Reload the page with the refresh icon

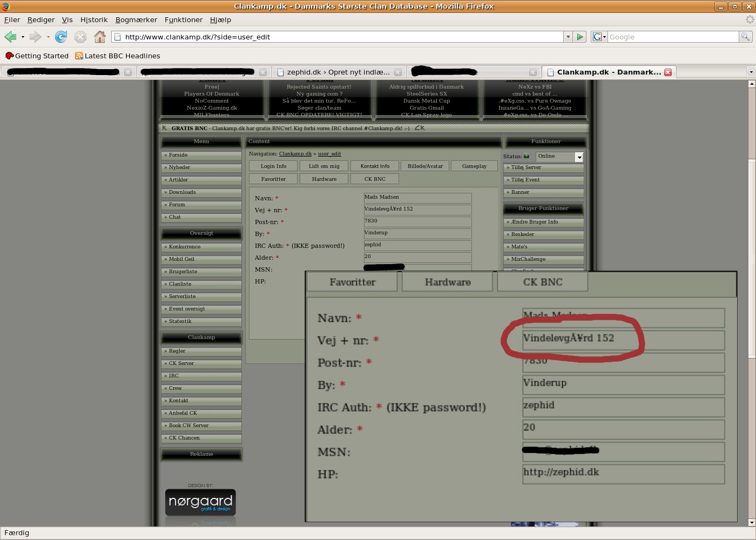click(61, 37)
